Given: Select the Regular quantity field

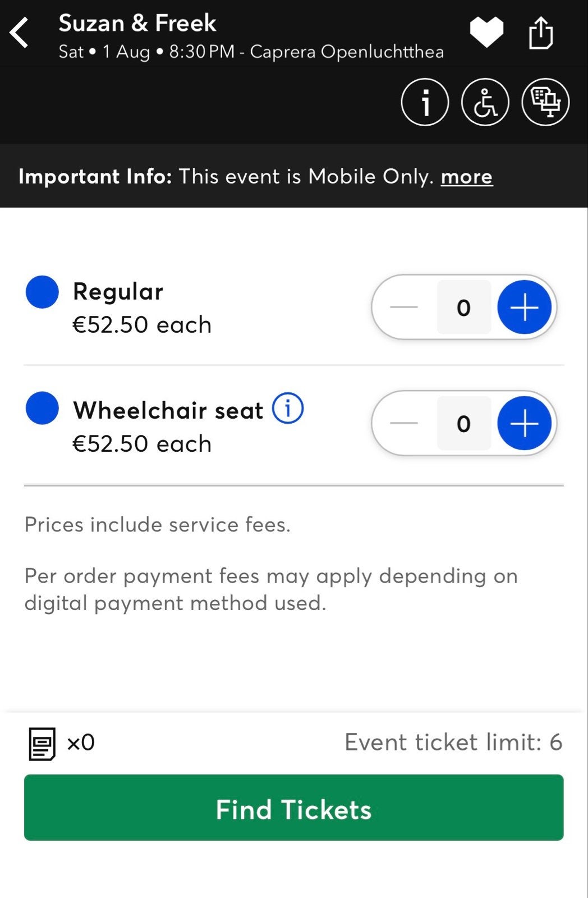Looking at the screenshot, I should point(464,307).
